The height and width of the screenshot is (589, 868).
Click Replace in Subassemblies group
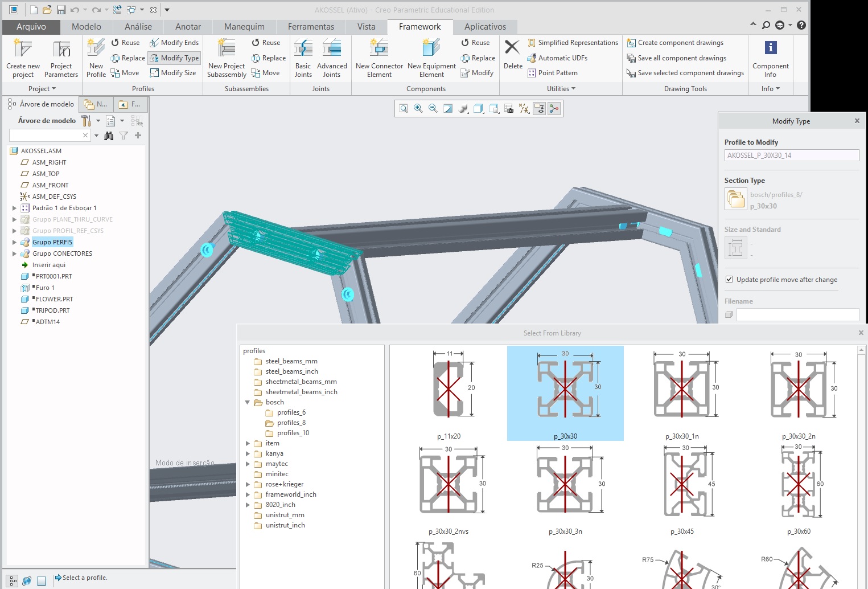(268, 58)
